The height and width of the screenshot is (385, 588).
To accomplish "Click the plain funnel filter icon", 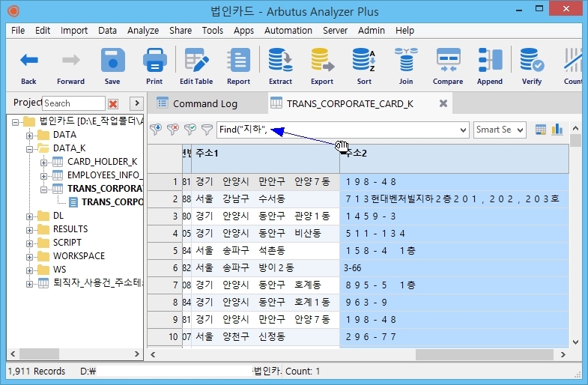I will 207,130.
